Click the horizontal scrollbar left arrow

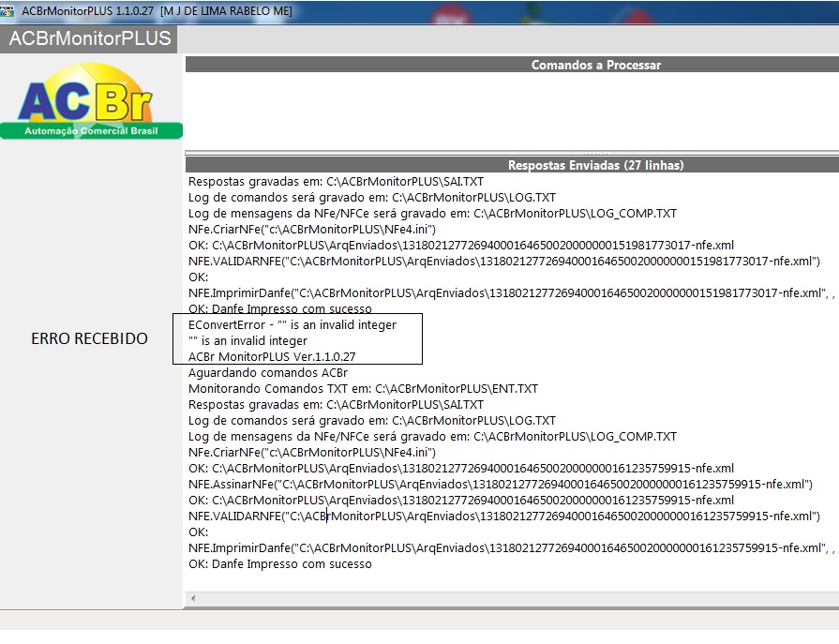[193, 598]
